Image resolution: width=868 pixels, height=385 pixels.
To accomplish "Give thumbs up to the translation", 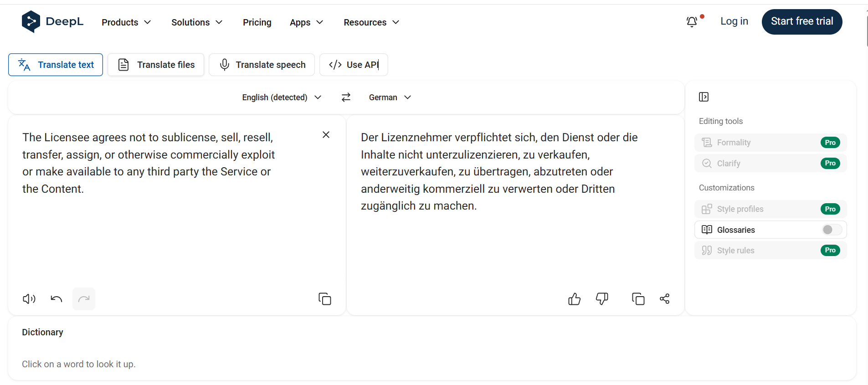I will pyautogui.click(x=575, y=299).
